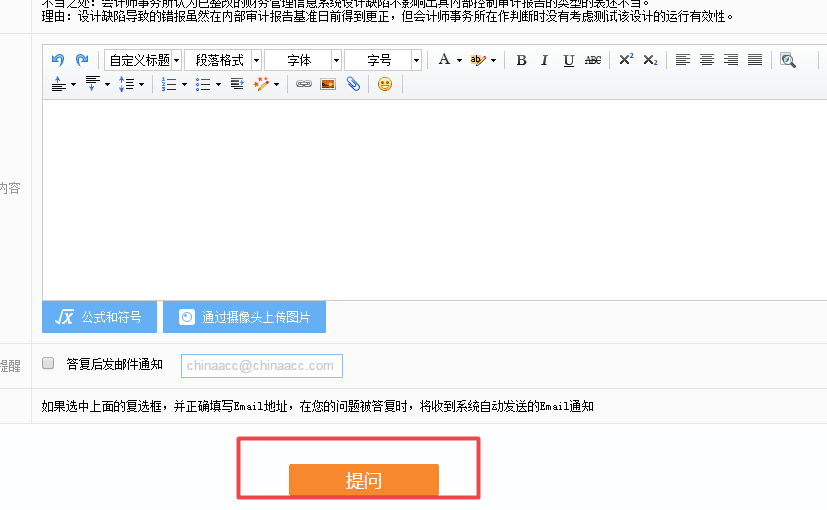
Task: Insert an emoticon smiley
Action: [385, 84]
